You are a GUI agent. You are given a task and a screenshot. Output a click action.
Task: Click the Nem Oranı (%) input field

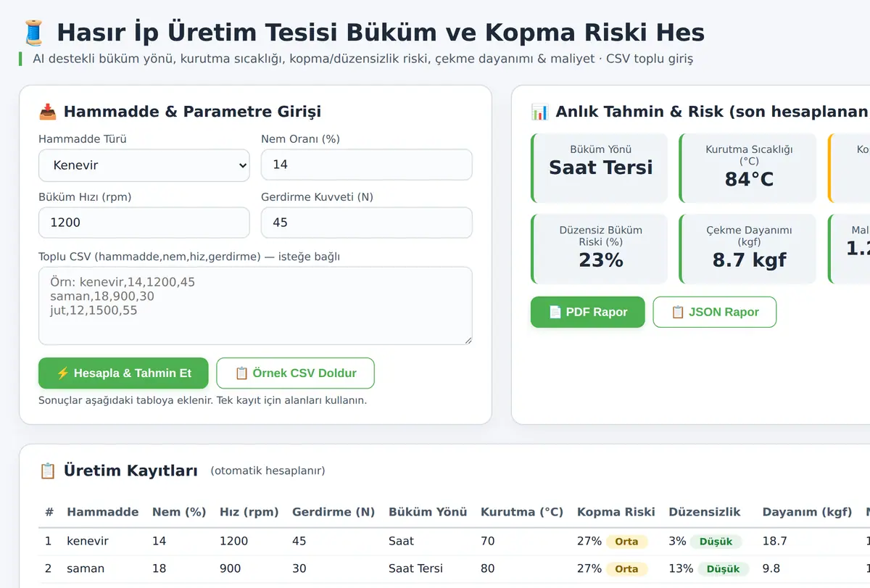(x=367, y=165)
